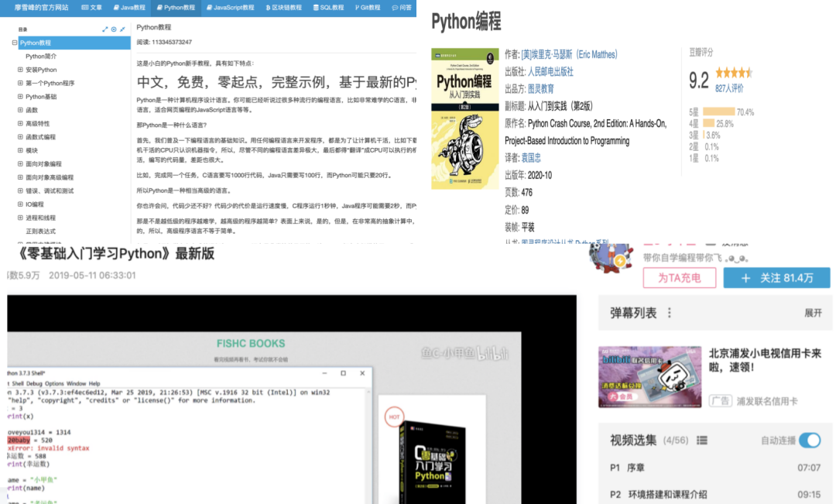The width and height of the screenshot is (836, 504).
Task: Click the 3星 rating bar at 3.6%
Action: (x=704, y=135)
